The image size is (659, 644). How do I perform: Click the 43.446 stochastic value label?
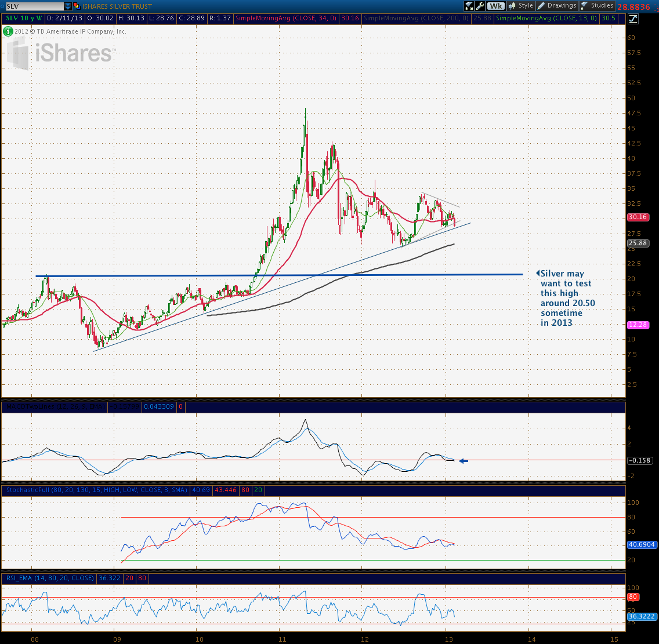coord(226,490)
